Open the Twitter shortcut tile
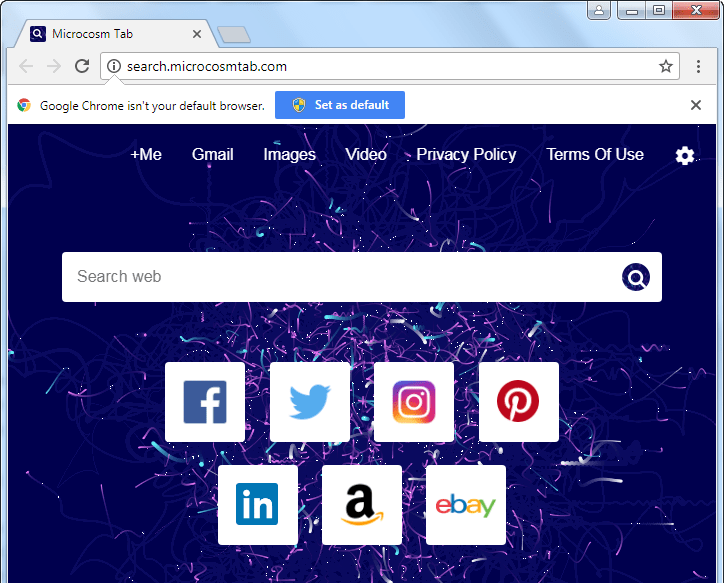 [x=310, y=402]
